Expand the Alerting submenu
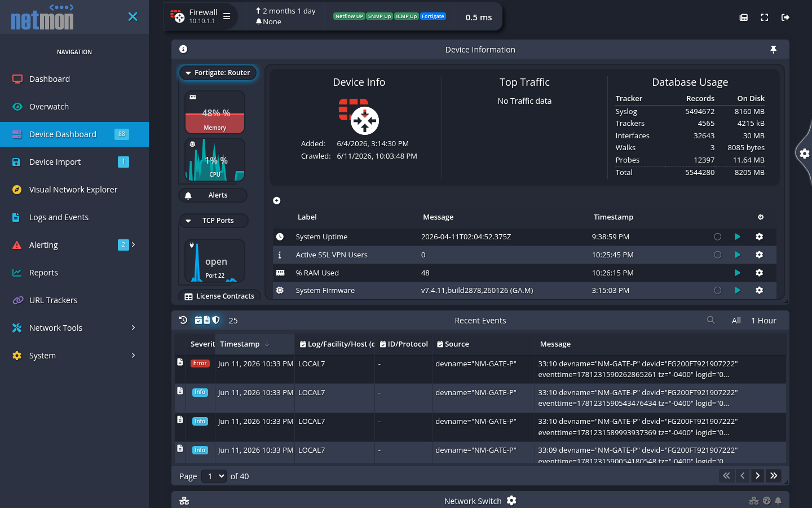 coord(74,245)
